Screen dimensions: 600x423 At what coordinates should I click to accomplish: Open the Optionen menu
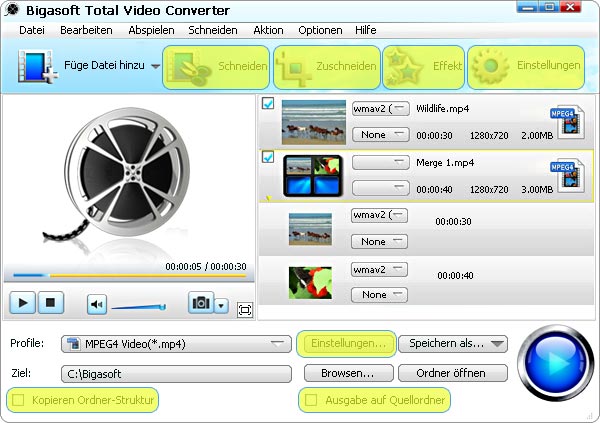click(320, 30)
